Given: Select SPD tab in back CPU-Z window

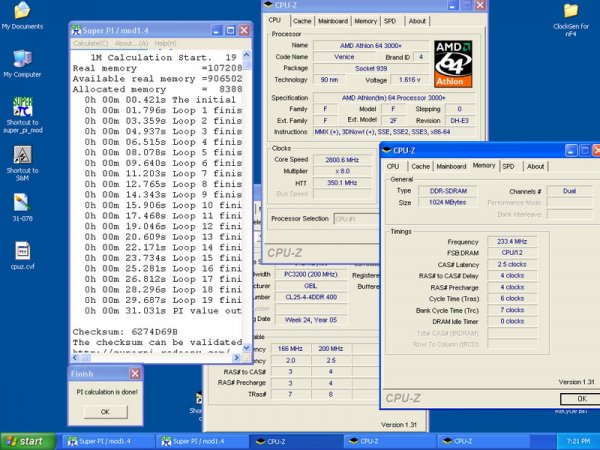Looking at the screenshot, I should (x=390, y=21).
